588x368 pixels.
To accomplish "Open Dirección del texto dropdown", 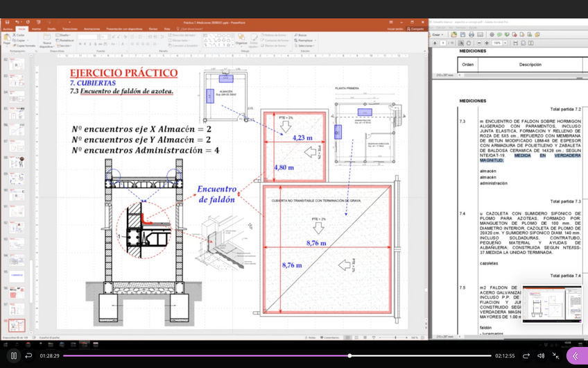I will pyautogui.click(x=183, y=35).
